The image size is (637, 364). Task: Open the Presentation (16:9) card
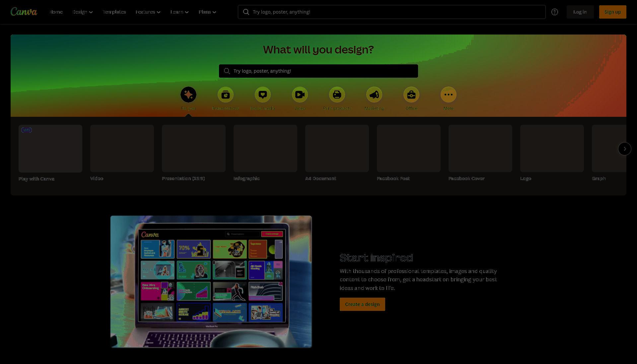(194, 148)
